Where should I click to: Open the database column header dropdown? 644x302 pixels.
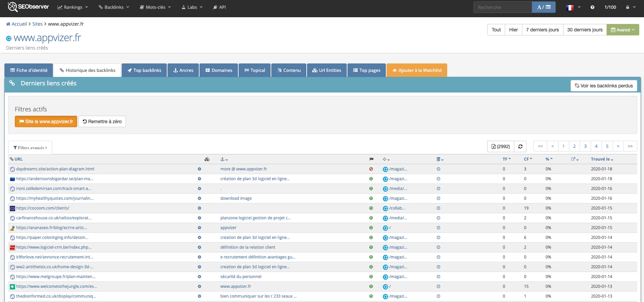tap(440, 159)
